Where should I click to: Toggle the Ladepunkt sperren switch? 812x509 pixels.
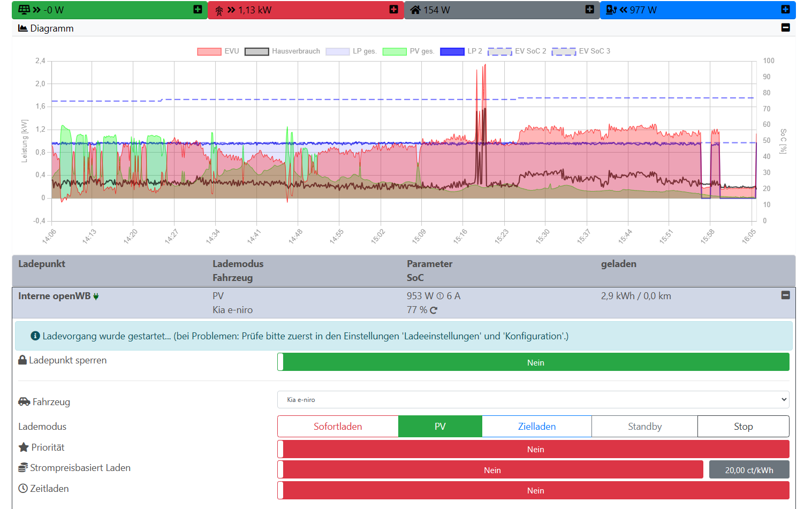533,362
